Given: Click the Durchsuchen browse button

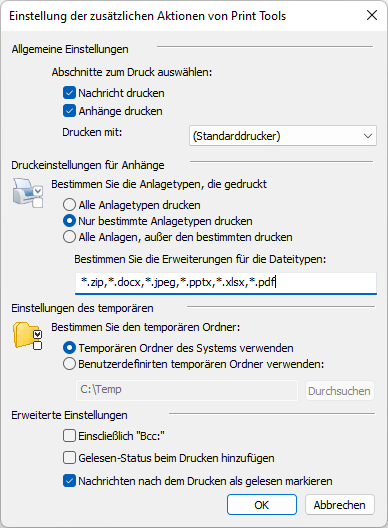Looking at the screenshot, I should (x=340, y=391).
